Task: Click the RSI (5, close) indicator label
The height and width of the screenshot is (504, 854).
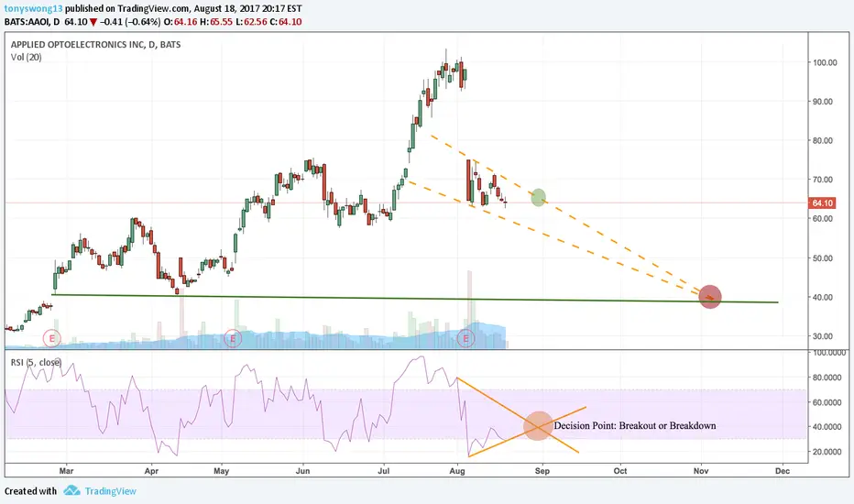Action: pos(36,362)
